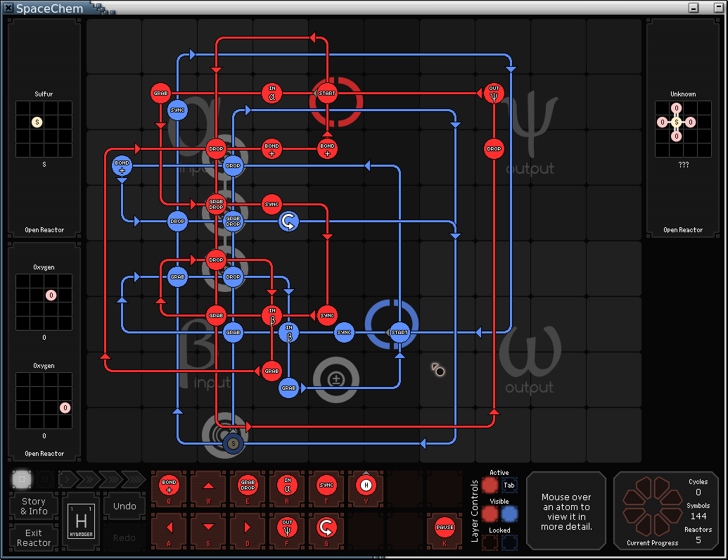Viewport: 728px width, 560px height.
Task: Select the blue GRAB DROP node on grid
Action: (x=233, y=222)
